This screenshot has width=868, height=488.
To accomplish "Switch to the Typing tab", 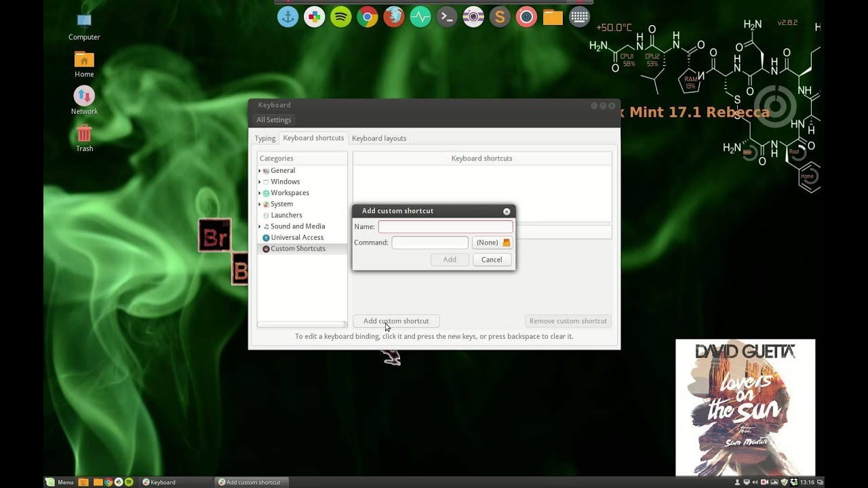I will point(264,138).
